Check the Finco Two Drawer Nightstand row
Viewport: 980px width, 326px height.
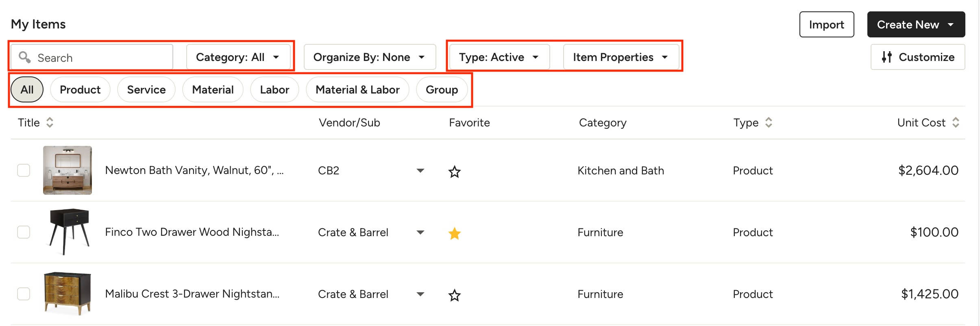pos(24,232)
